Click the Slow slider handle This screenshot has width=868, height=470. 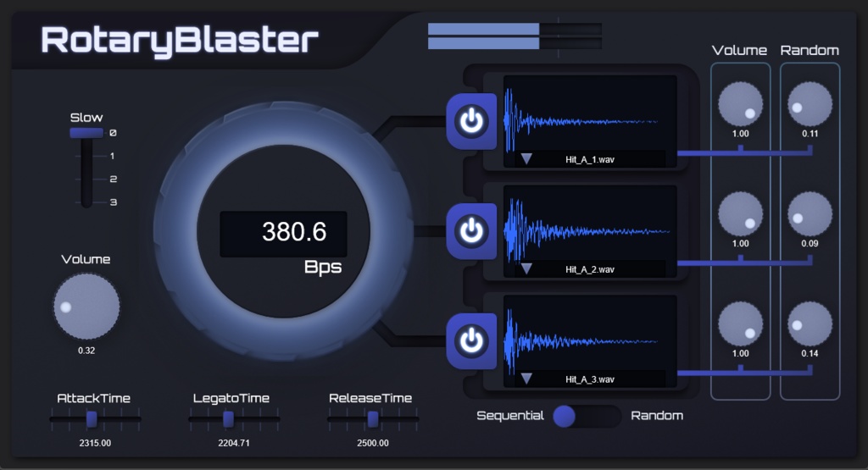point(86,133)
